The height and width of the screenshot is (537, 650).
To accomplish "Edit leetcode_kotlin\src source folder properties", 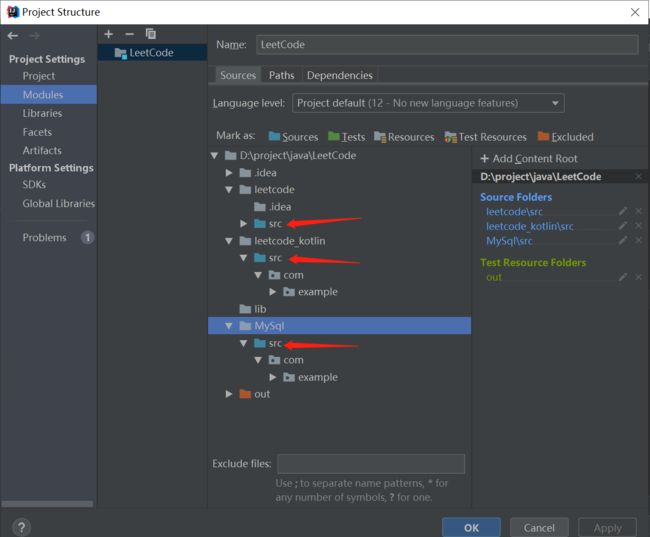I will [x=623, y=226].
